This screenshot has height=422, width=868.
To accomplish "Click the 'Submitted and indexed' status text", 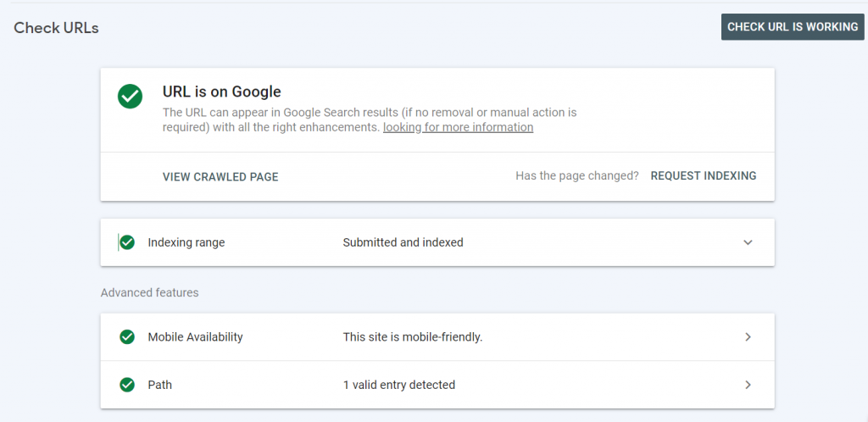I will click(x=403, y=242).
